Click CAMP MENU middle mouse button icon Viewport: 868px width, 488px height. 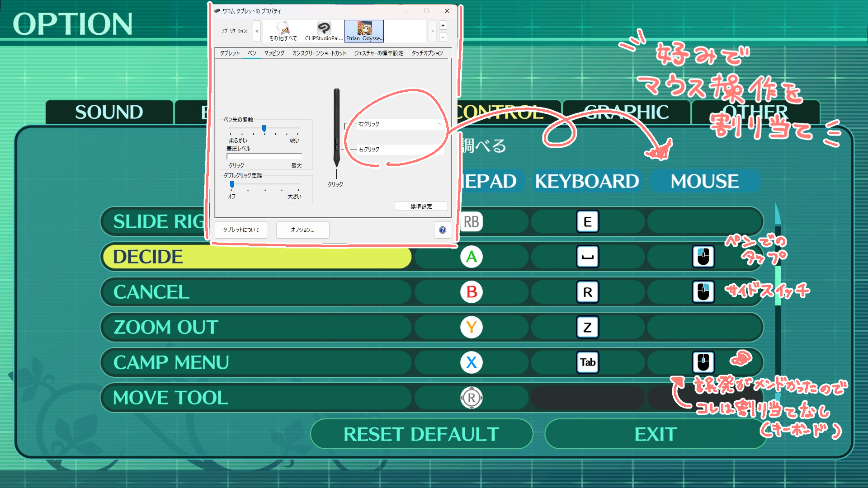(703, 362)
